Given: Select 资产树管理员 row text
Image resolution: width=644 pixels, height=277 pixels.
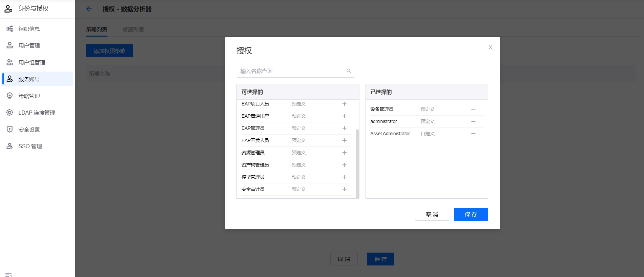Looking at the screenshot, I should 255,165.
